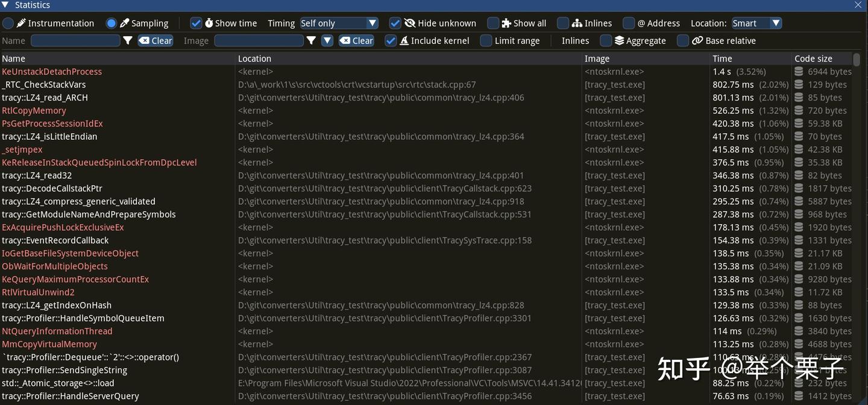Image resolution: width=868 pixels, height=405 pixels.
Task: Click the Image filter input field
Action: click(x=259, y=40)
